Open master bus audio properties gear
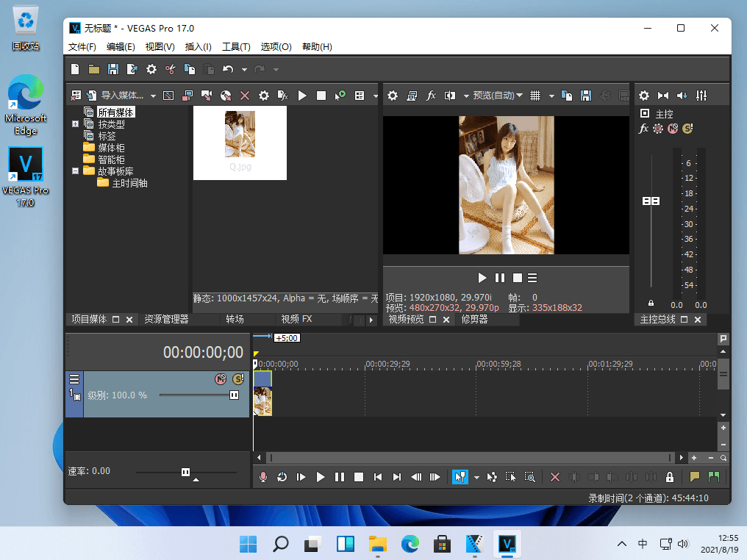 click(644, 96)
